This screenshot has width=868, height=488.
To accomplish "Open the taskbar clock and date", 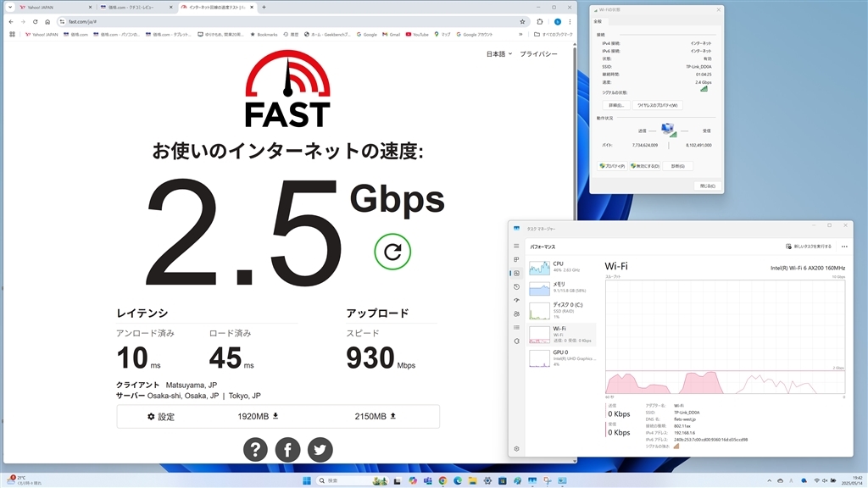I will (x=854, y=481).
